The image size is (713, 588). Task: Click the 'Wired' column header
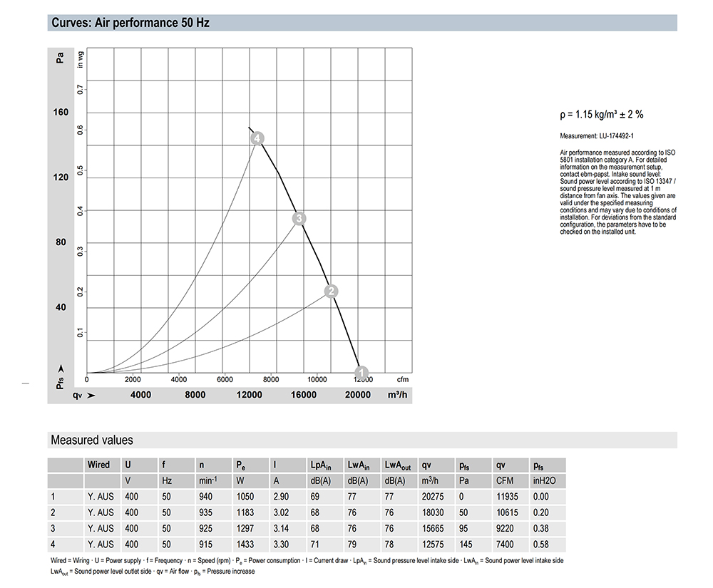pos(98,465)
